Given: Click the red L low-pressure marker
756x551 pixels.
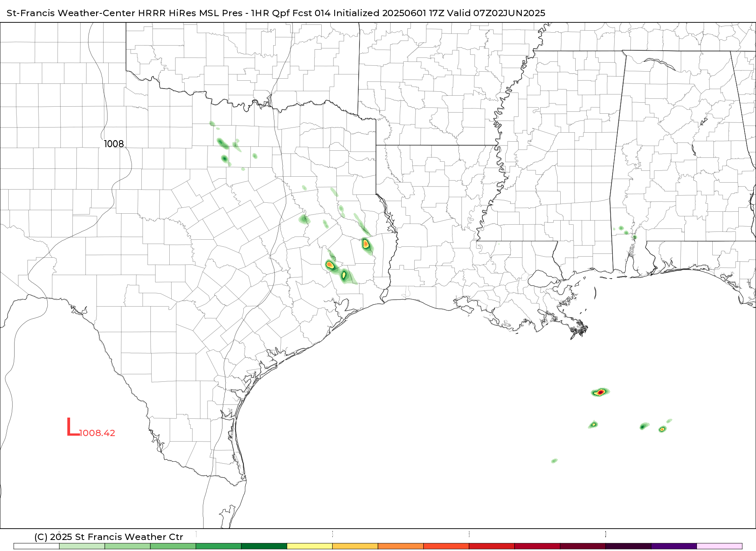Looking at the screenshot, I should 73,427.
